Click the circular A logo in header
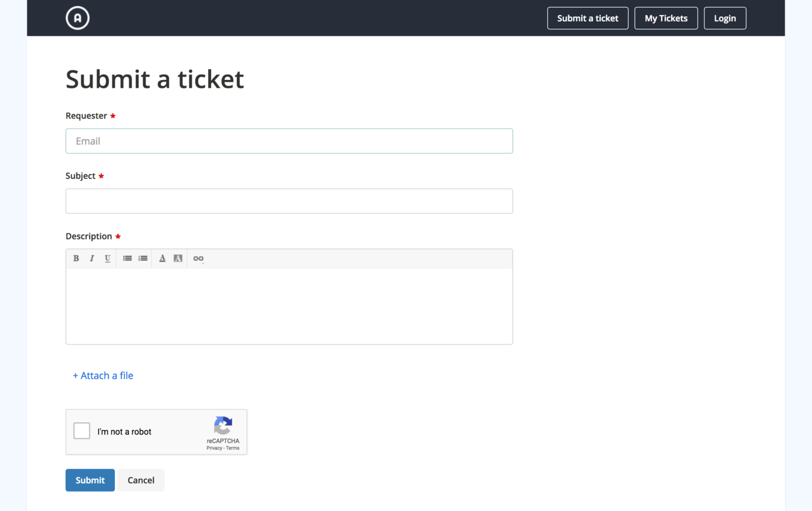The image size is (812, 511). pyautogui.click(x=78, y=18)
